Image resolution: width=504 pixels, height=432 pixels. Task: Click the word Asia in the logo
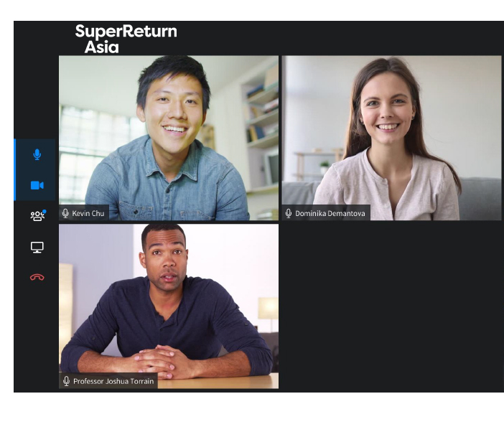(101, 47)
